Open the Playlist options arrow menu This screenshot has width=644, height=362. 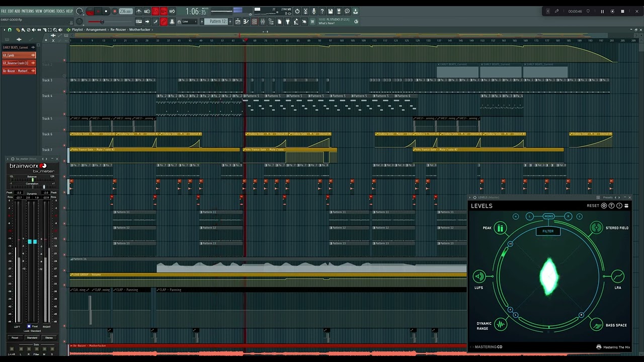[x=5, y=30]
